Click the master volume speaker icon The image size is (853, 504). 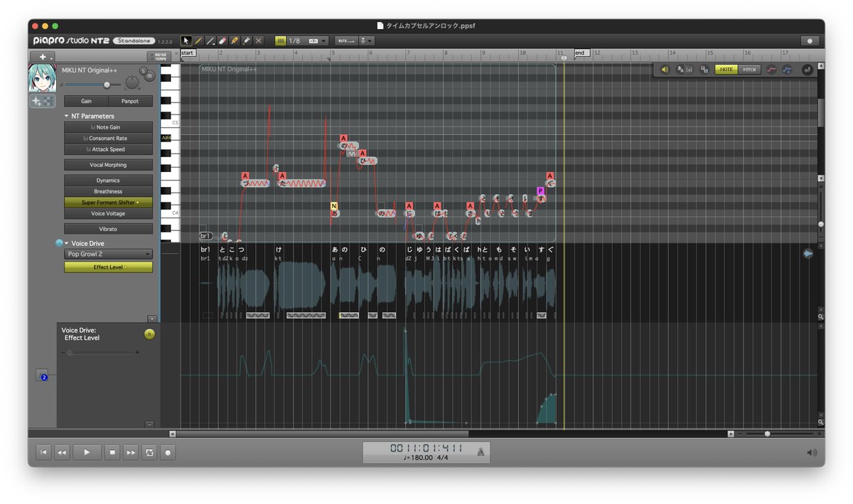point(812,452)
